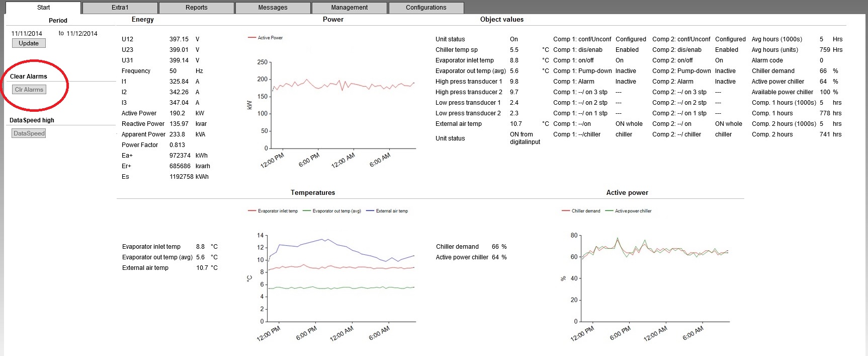
Task: Click the Clr Alarms button
Action: point(29,90)
